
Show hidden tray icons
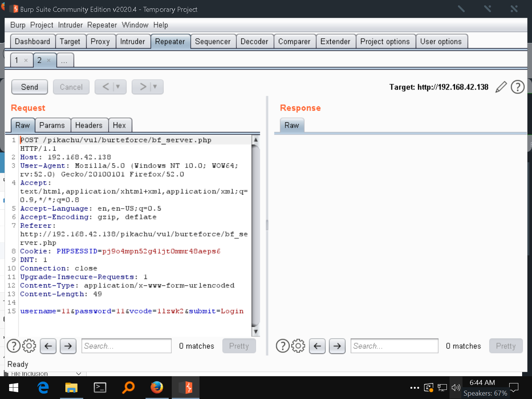tap(415, 388)
